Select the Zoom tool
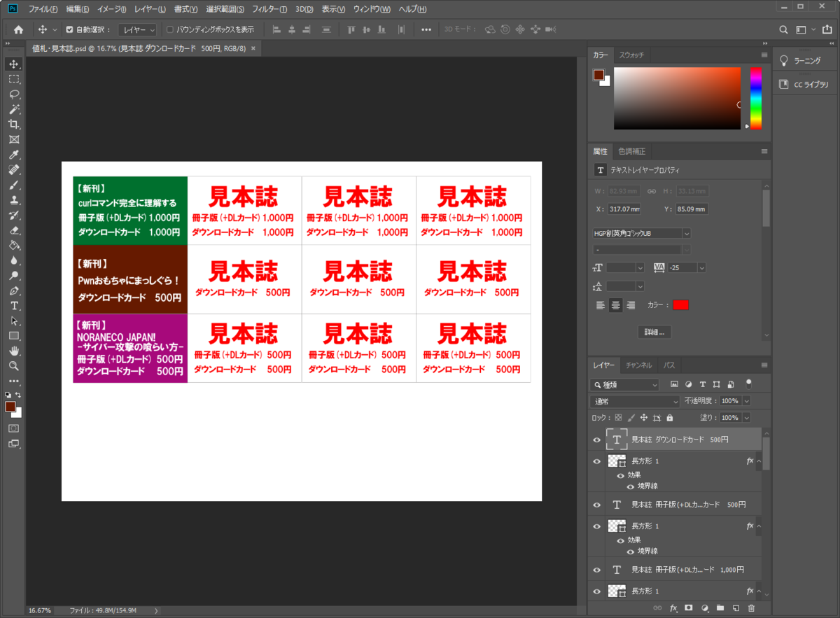Screen dimensions: 840x618 pyautogui.click(x=14, y=366)
